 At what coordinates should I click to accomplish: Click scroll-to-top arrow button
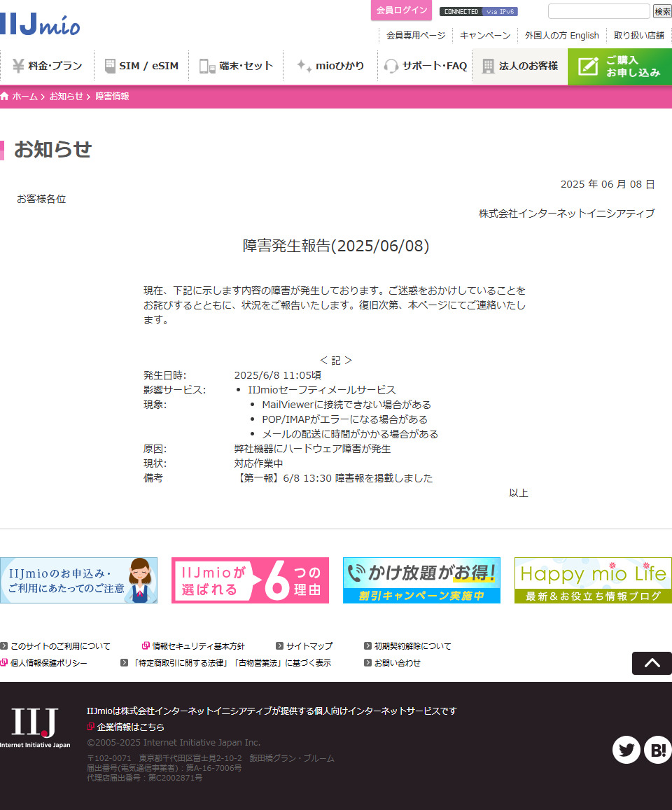(x=652, y=663)
